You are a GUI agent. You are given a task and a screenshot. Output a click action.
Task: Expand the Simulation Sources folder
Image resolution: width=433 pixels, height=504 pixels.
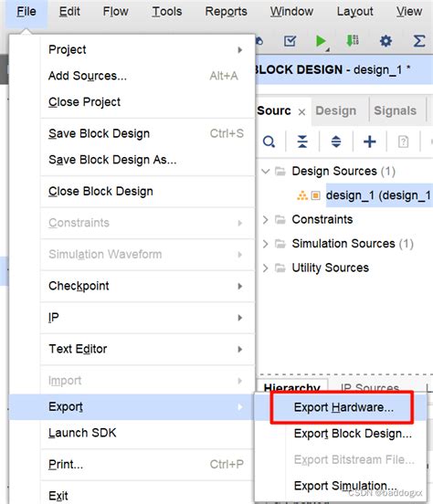(266, 244)
